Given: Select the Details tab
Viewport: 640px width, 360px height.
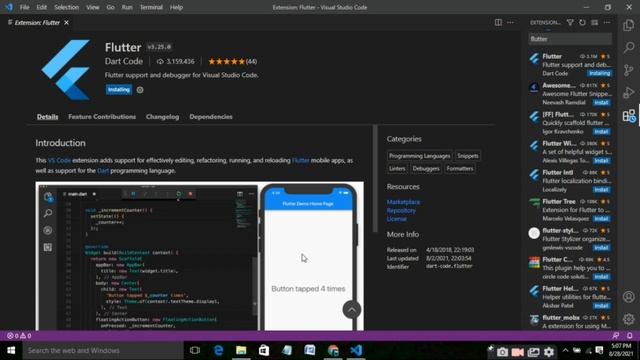Looking at the screenshot, I should [47, 117].
